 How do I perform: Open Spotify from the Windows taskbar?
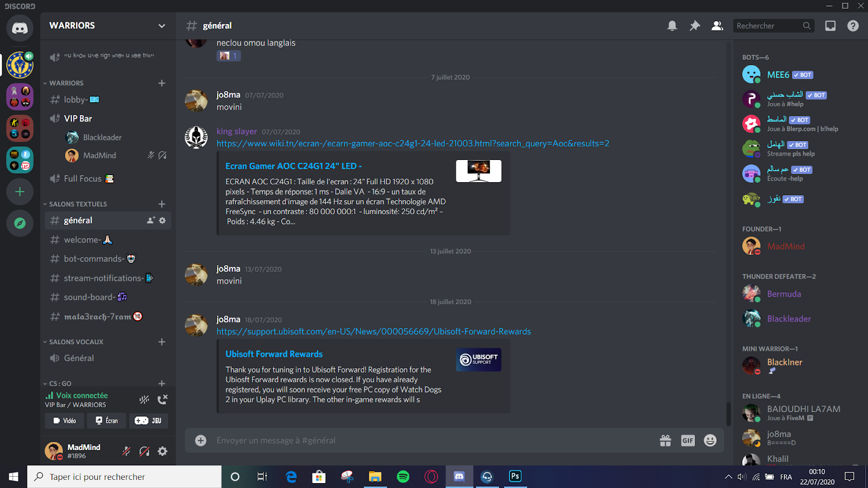pos(403,477)
